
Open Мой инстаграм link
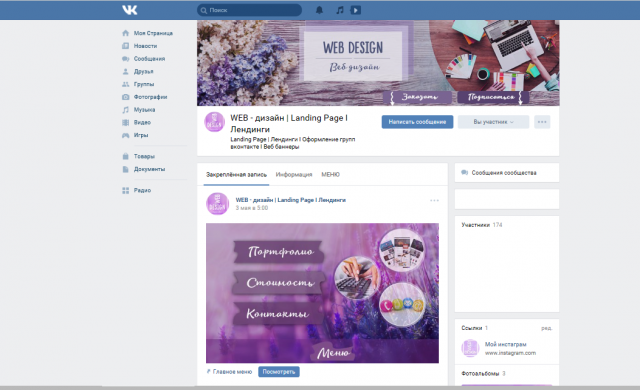tap(505, 344)
